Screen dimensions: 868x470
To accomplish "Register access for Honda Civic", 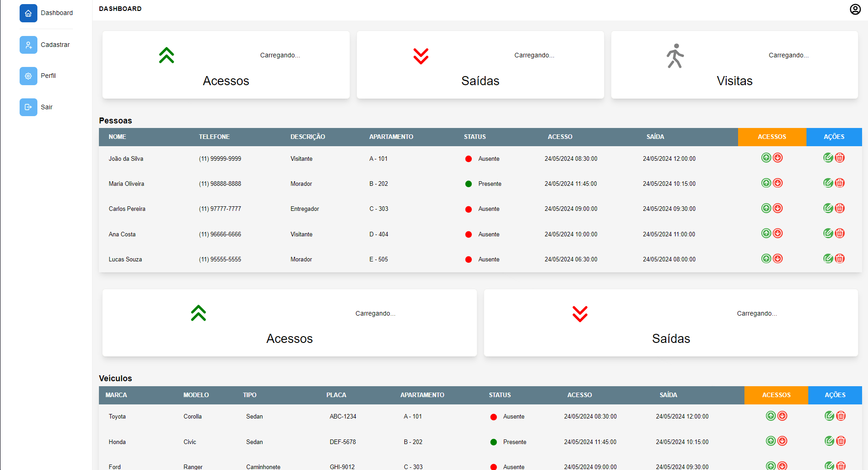I will 771,441.
